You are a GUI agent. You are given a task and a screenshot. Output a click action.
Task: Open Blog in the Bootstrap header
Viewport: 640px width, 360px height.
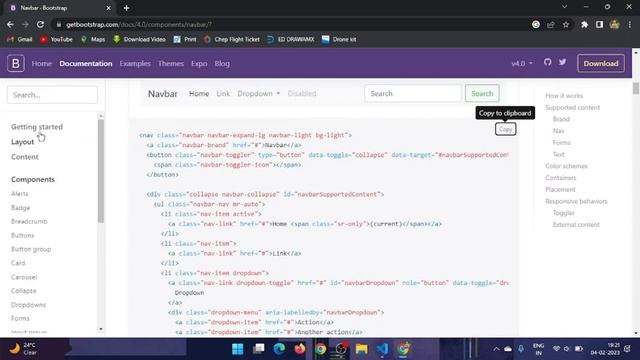coord(222,64)
